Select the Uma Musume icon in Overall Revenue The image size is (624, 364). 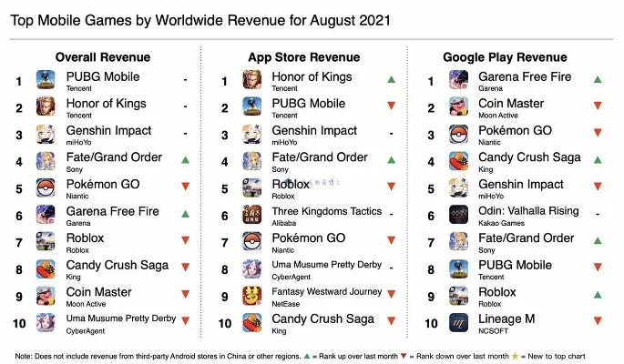[46, 323]
